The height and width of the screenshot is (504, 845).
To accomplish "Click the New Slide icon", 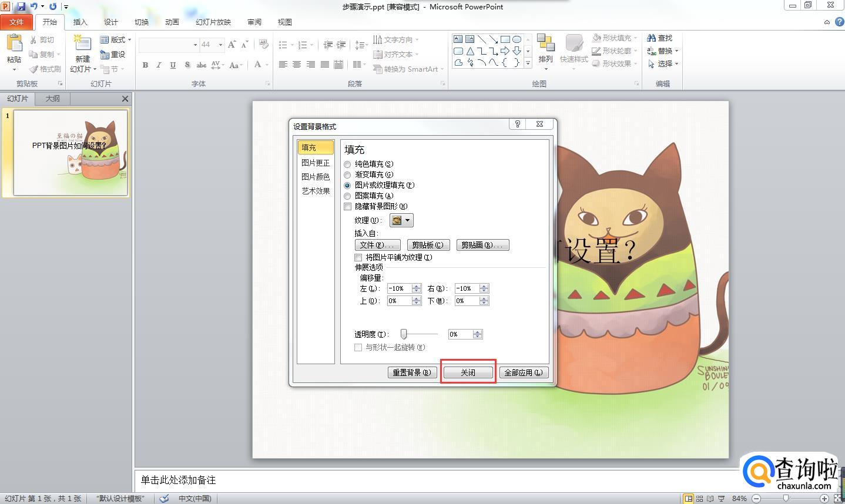I will [82, 44].
